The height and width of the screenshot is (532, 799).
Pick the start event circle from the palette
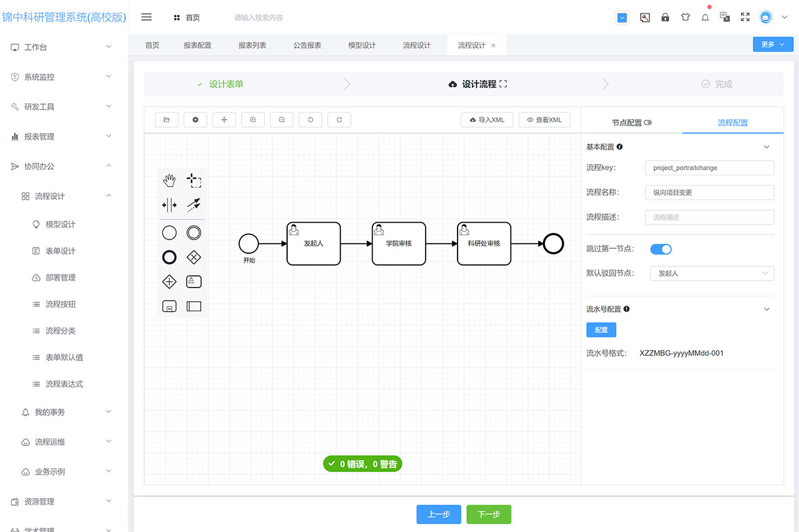tap(169, 232)
